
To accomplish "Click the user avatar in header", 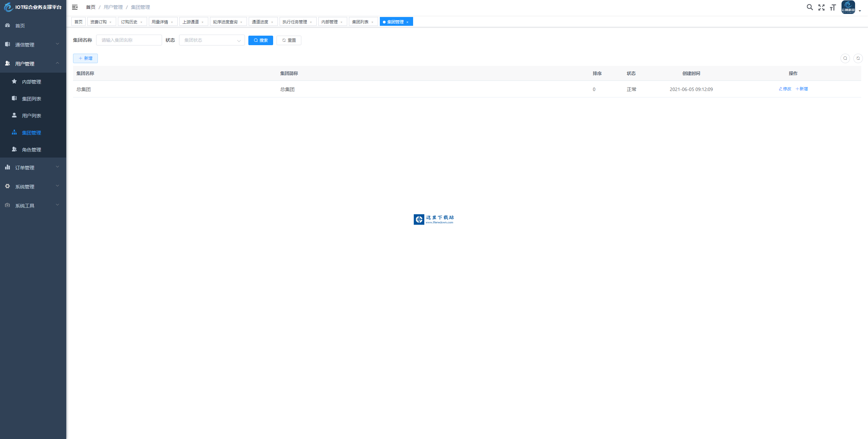I will click(848, 7).
